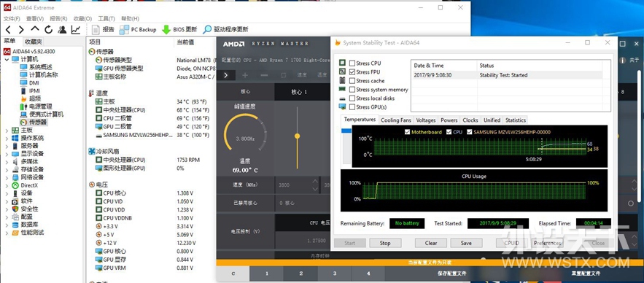Screen dimensions: 644x283
Task: Click 驱动程序更新 driver update button
Action: pos(226,30)
